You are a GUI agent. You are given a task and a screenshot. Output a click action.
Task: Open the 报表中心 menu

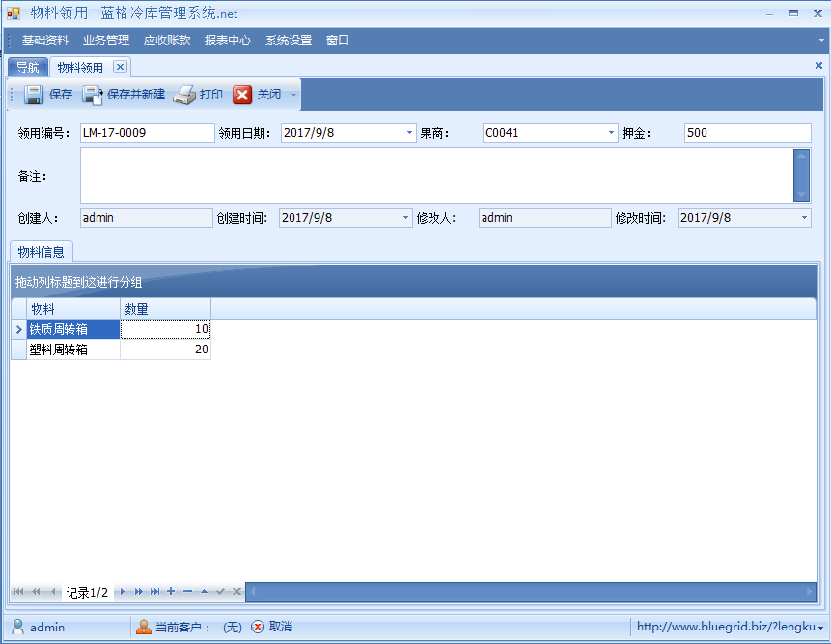227,41
